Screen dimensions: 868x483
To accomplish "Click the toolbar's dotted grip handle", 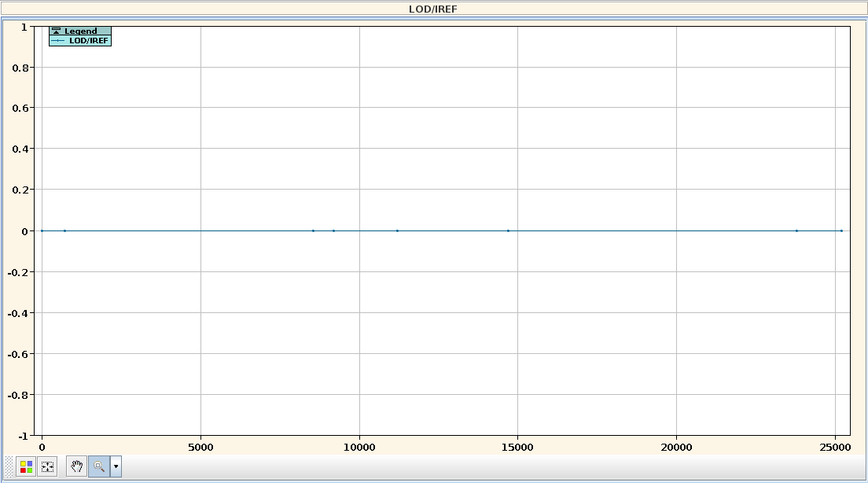I will click(9, 466).
